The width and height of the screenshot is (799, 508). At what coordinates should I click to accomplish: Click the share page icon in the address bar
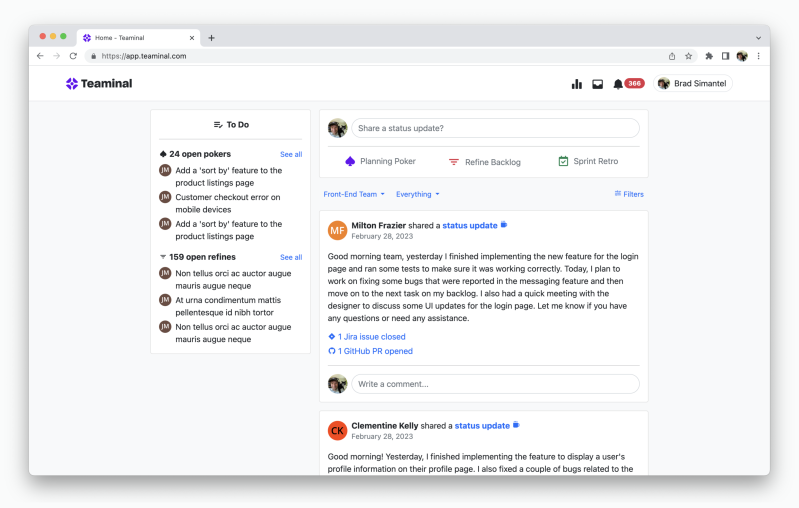672,56
